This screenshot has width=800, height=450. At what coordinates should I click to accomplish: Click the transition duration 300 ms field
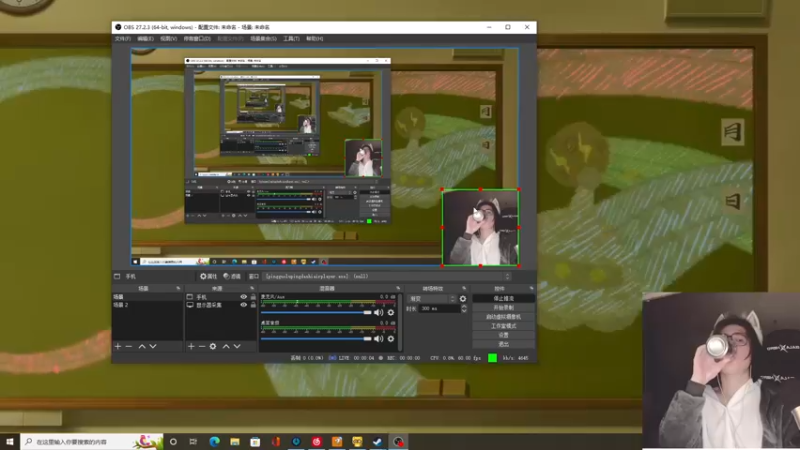coord(439,309)
